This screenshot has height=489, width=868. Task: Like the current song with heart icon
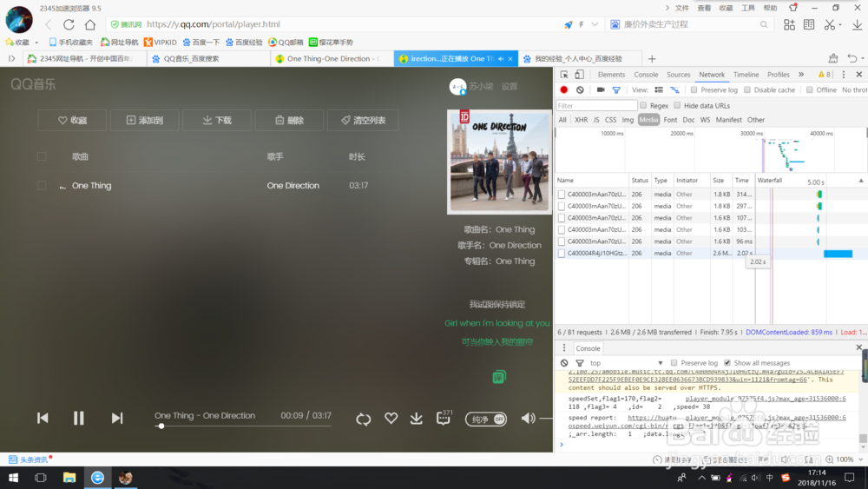point(391,418)
